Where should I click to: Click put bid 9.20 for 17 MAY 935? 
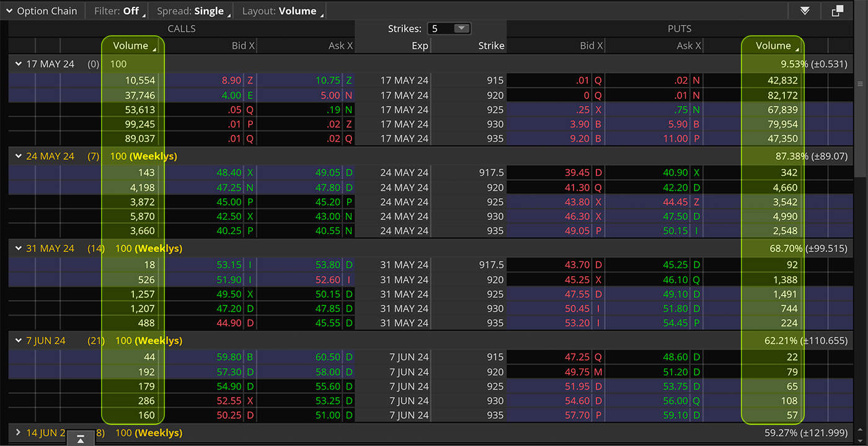coord(580,138)
